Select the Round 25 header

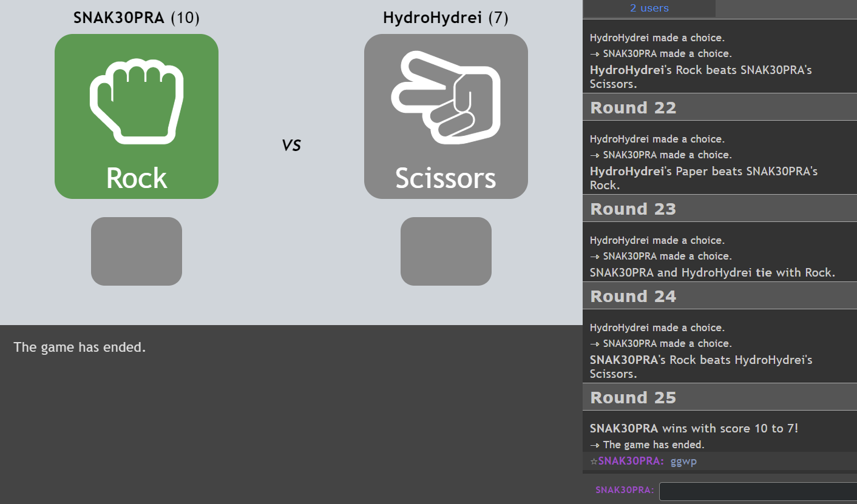(720, 397)
